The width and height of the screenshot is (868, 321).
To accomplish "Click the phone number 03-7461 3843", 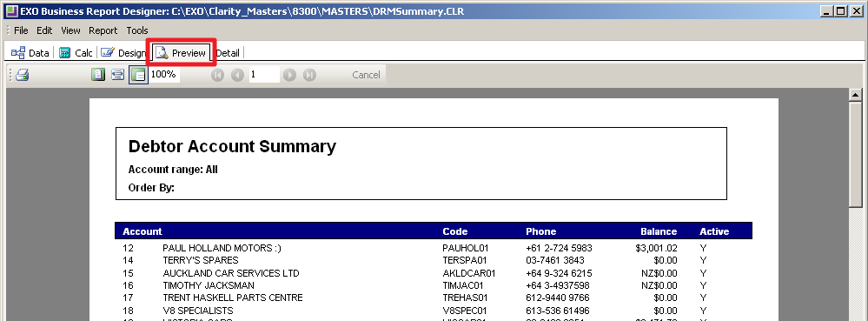I will coord(554,260).
